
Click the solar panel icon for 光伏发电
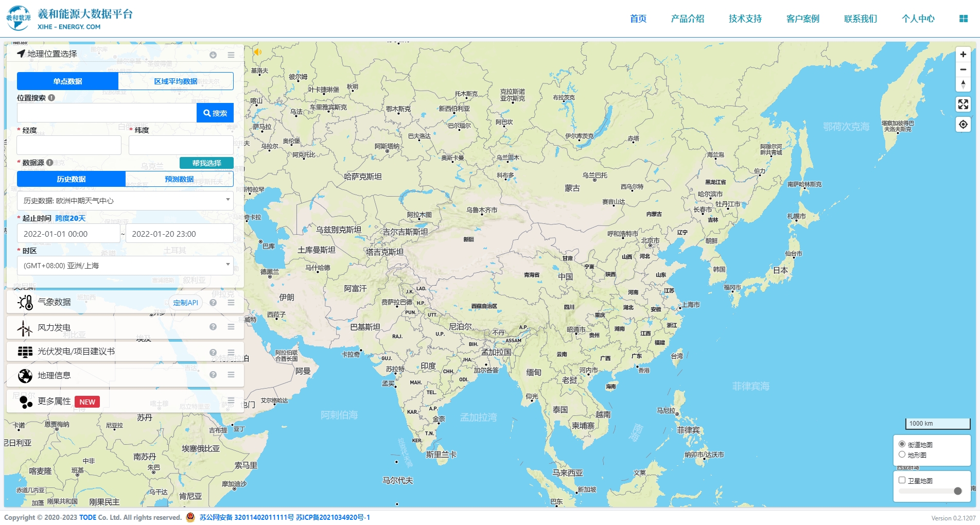(25, 352)
